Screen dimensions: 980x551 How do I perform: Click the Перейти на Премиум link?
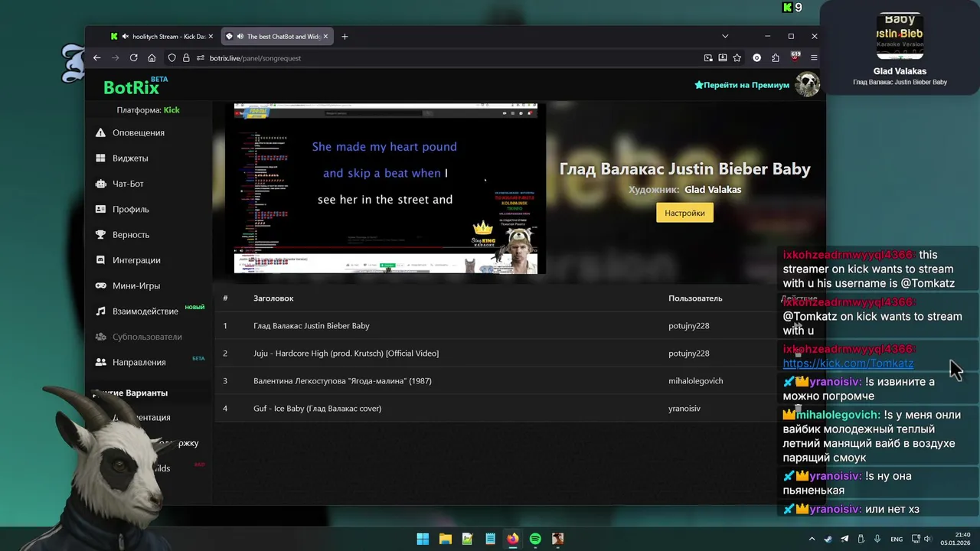[x=742, y=85]
